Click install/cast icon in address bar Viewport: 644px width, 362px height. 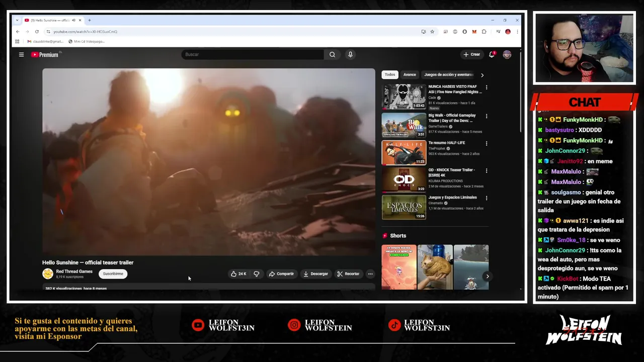424,32
